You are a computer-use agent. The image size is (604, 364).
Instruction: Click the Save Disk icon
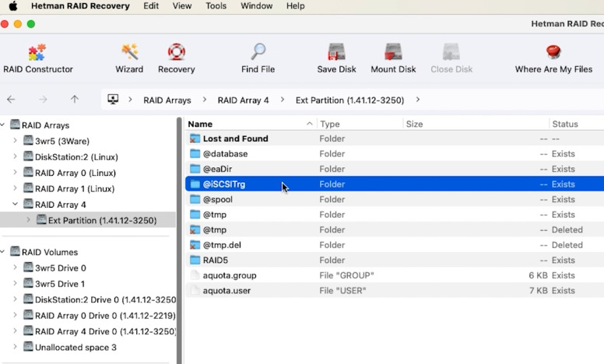336,51
